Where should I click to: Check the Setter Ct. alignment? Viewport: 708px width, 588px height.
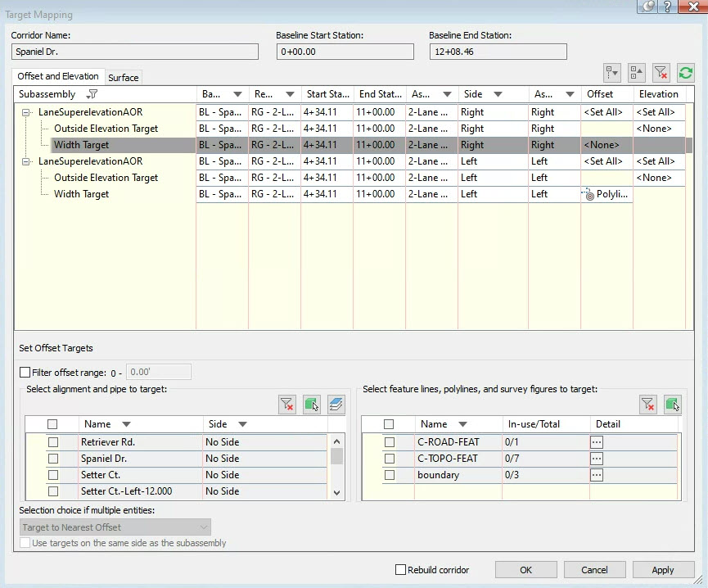click(x=53, y=475)
